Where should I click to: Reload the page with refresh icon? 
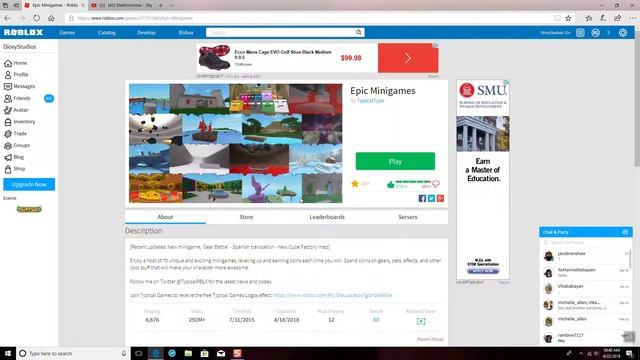point(36,18)
